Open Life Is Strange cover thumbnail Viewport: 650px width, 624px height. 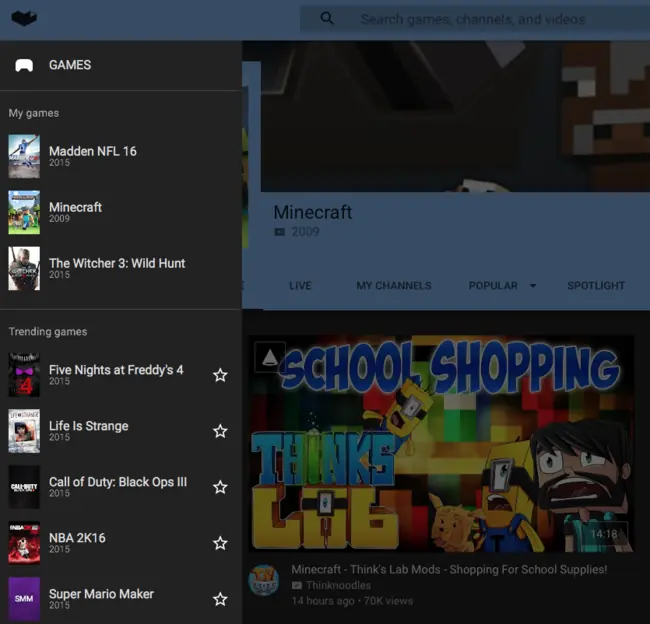pos(24,431)
